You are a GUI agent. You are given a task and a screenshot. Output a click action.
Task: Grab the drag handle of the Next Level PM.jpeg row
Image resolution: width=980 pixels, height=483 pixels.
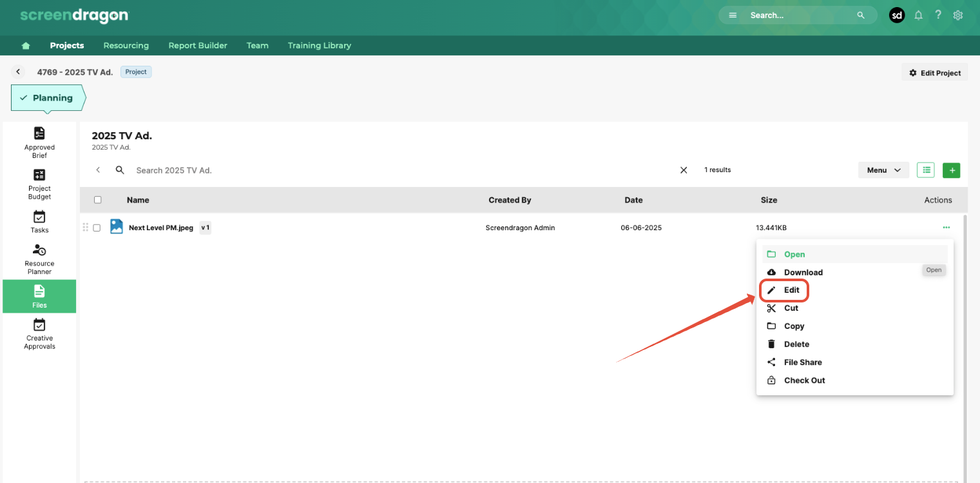point(86,228)
